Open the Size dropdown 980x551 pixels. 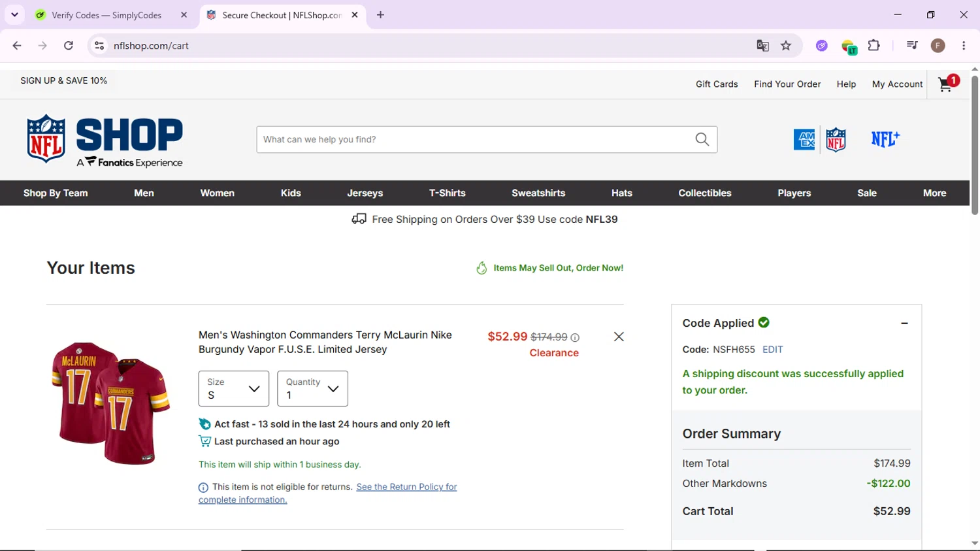click(x=234, y=388)
